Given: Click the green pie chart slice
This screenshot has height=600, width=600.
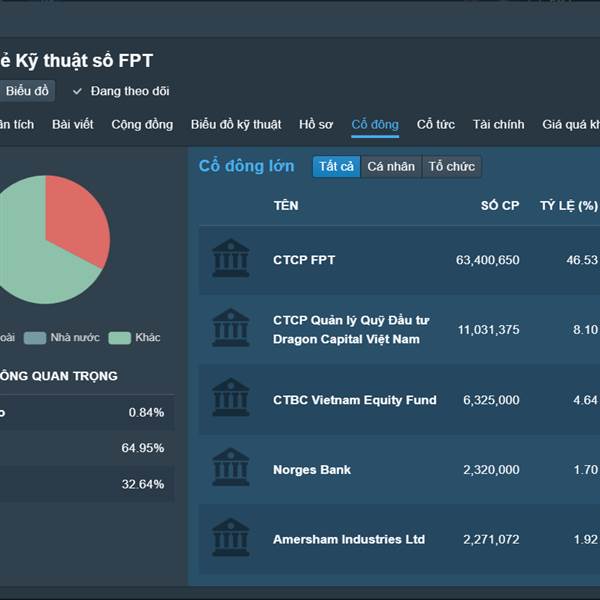Looking at the screenshot, I should tap(34, 264).
